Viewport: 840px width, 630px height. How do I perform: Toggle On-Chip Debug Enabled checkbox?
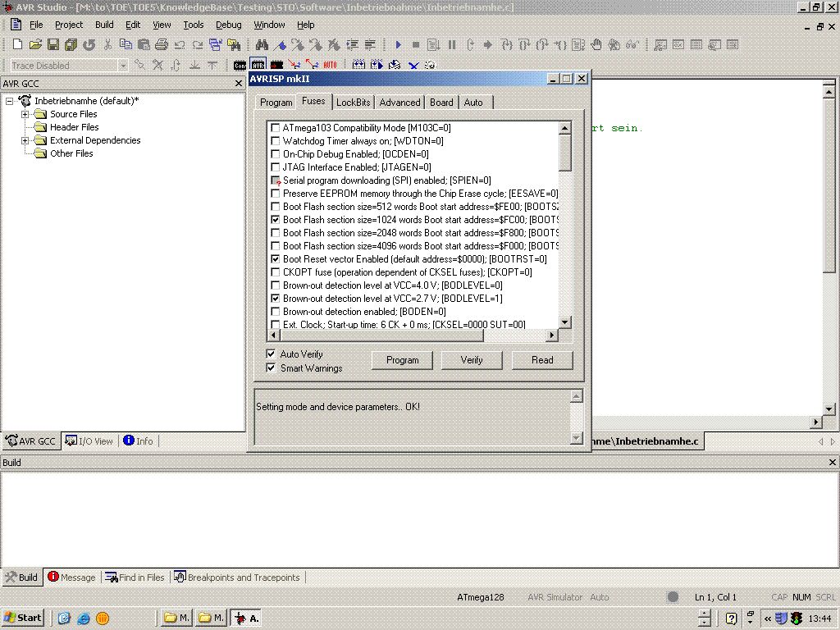pos(276,154)
